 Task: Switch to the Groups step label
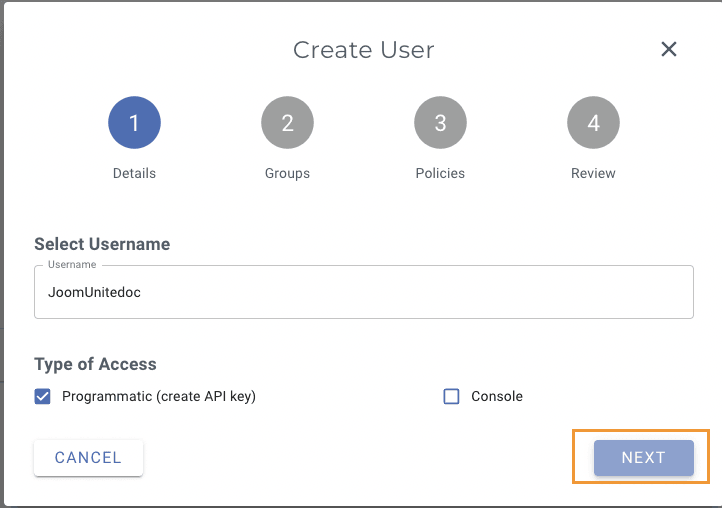(287, 173)
